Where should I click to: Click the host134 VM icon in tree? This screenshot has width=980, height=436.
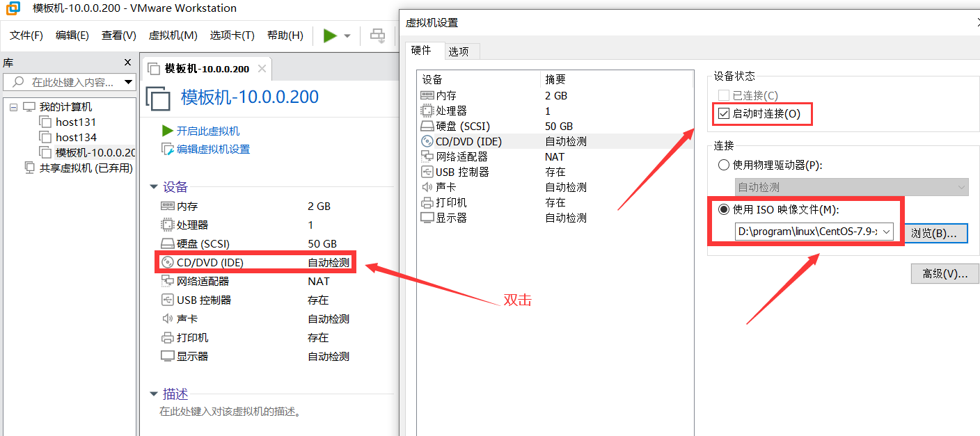click(x=45, y=138)
